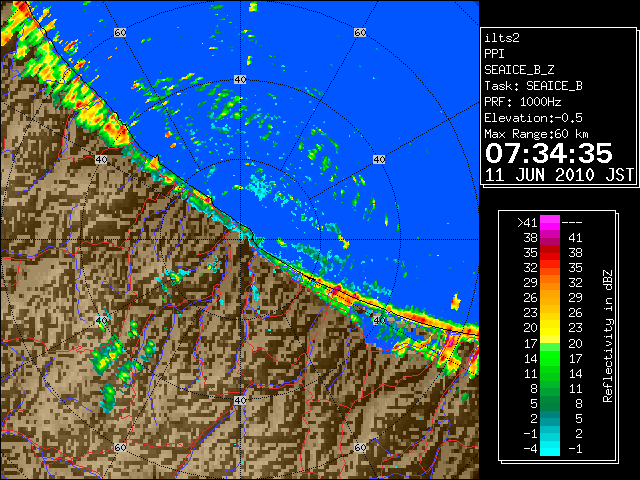Pick the red 35 dBZ legend swatch
Viewport: 640px width, 480px height.
(x=550, y=253)
